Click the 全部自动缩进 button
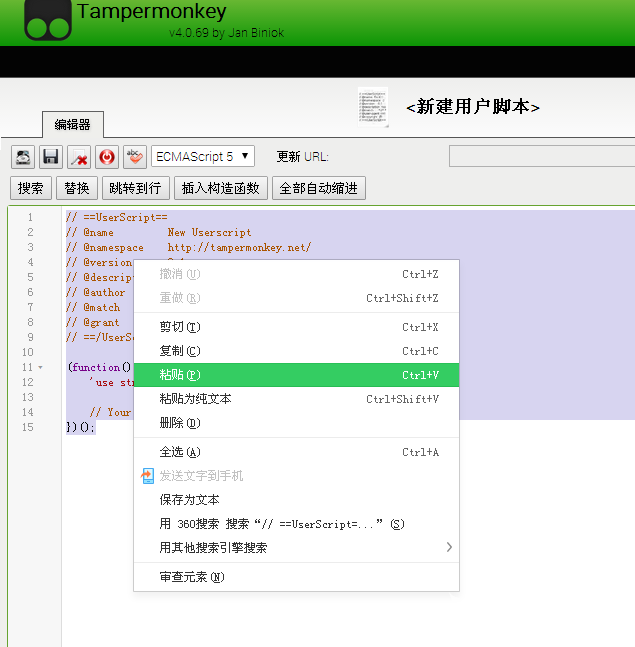Viewport: 635px width, 647px height. 319,188
